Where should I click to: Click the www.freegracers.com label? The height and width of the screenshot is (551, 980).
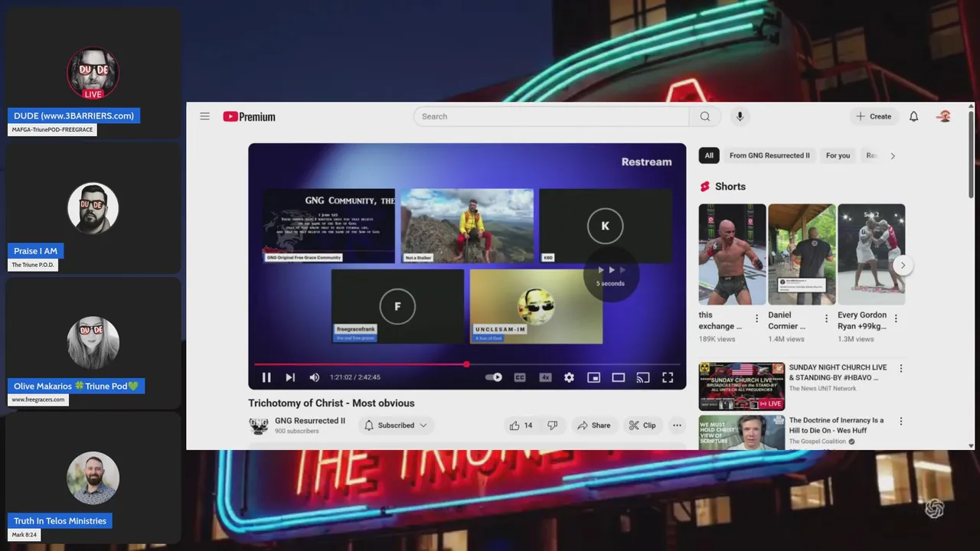38,399
